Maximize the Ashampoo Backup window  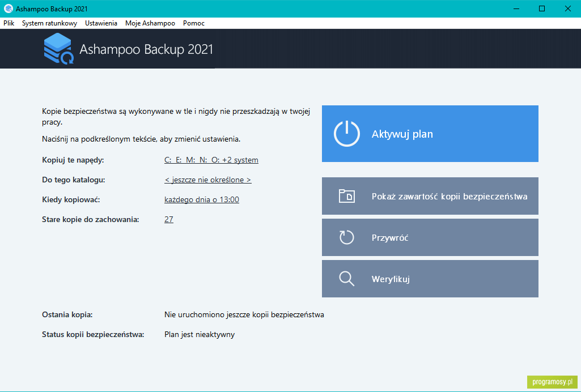coord(542,8)
